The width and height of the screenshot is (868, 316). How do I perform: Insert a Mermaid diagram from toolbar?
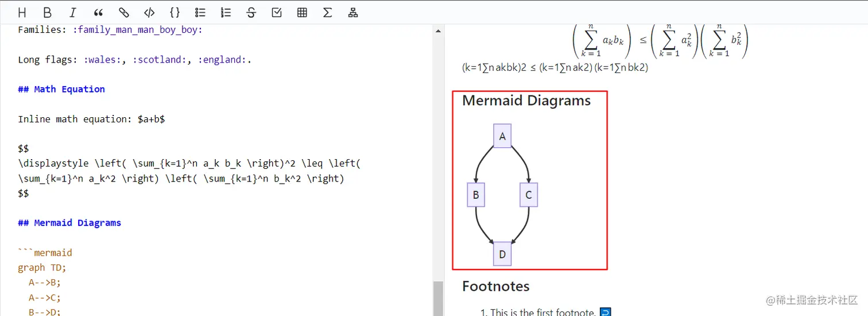click(353, 13)
